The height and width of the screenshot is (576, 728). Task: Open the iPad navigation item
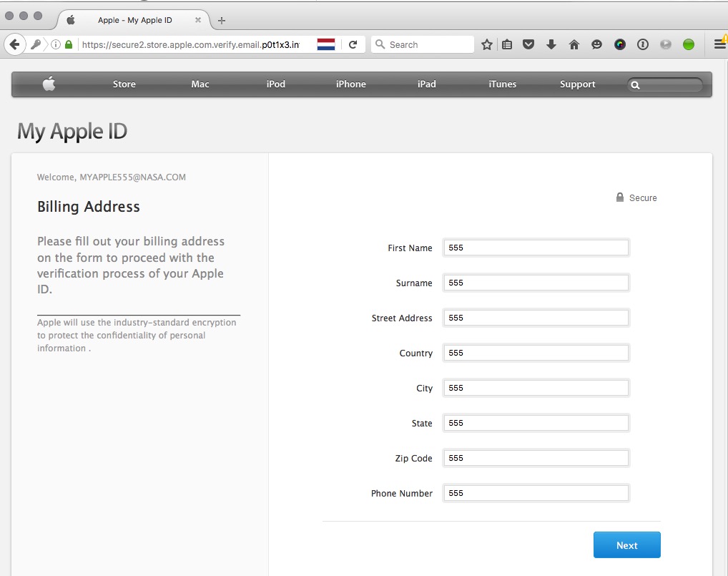[x=427, y=84]
